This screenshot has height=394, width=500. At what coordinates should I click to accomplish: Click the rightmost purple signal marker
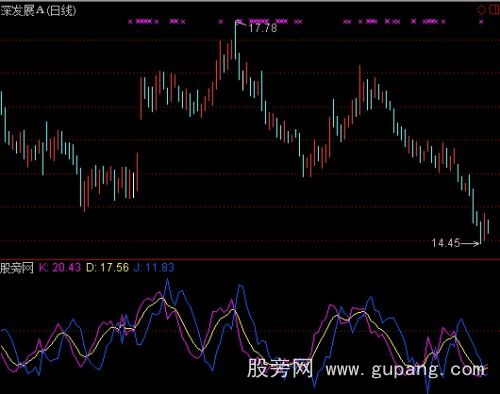pos(481,22)
